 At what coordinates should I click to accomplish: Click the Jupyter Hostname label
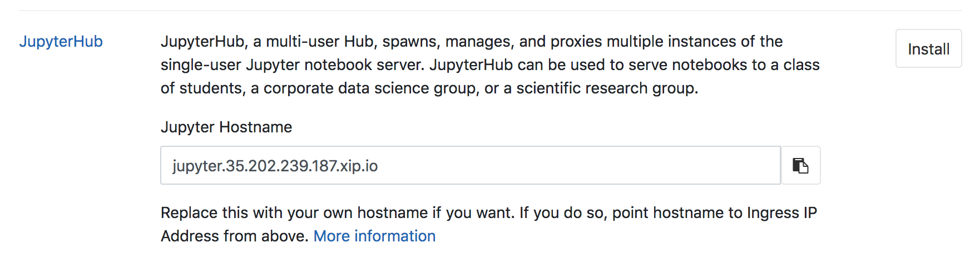coord(226,127)
